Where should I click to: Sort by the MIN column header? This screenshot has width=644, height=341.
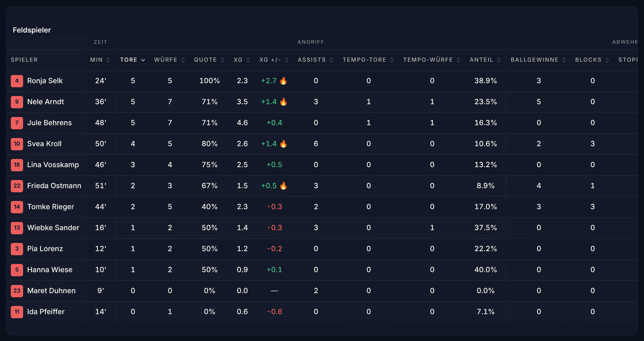point(100,60)
